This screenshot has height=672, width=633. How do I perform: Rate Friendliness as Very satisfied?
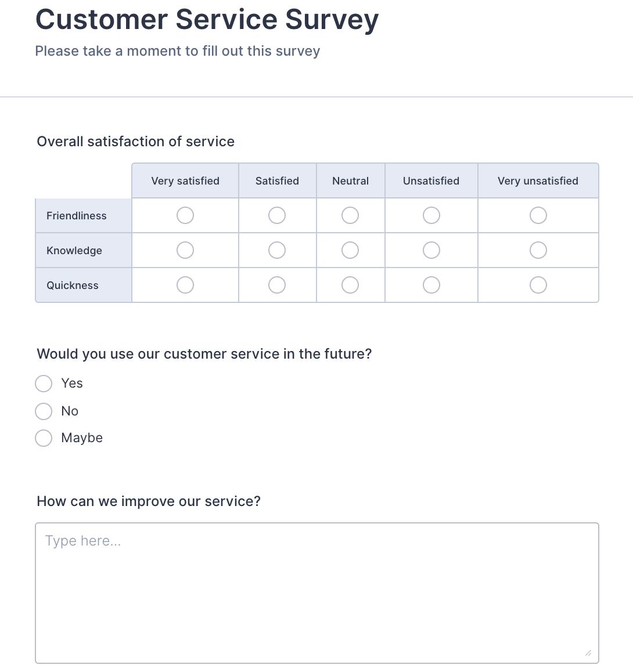coord(185,215)
